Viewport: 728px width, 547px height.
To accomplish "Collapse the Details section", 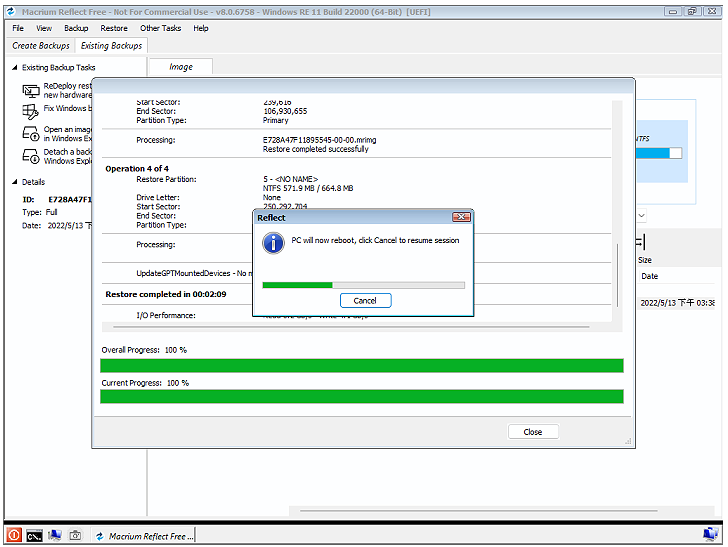I will point(14,182).
